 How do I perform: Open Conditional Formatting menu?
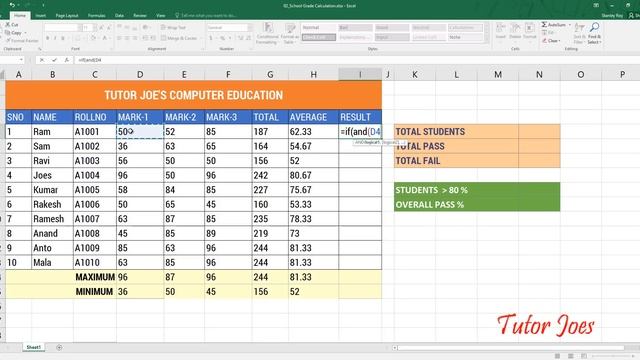click(x=267, y=33)
